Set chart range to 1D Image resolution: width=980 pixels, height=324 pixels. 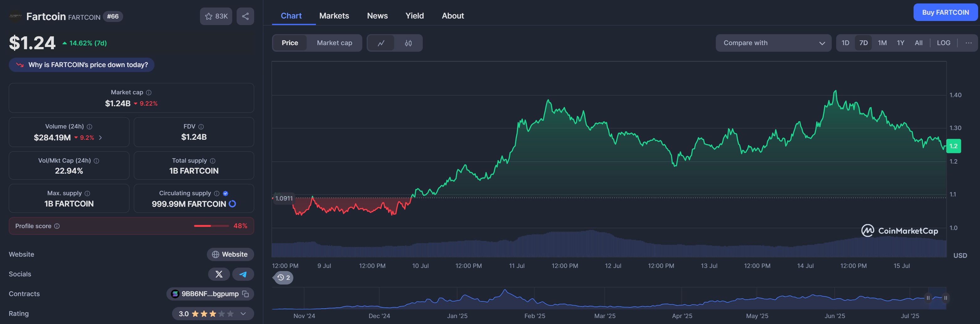point(845,43)
